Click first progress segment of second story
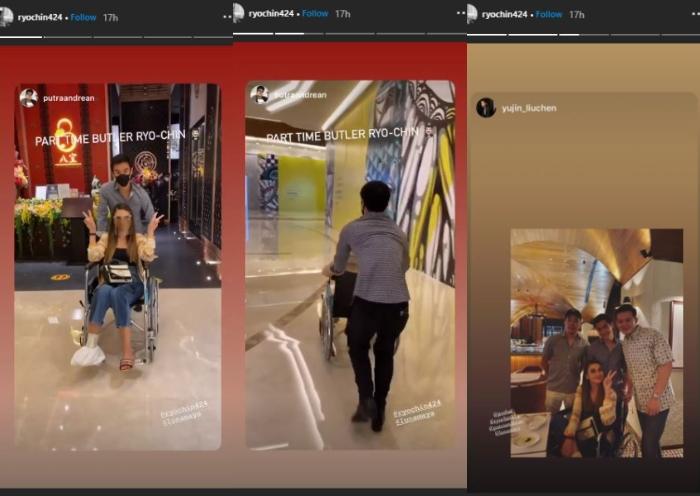Image resolution: width=700 pixels, height=496 pixels. pos(253,33)
